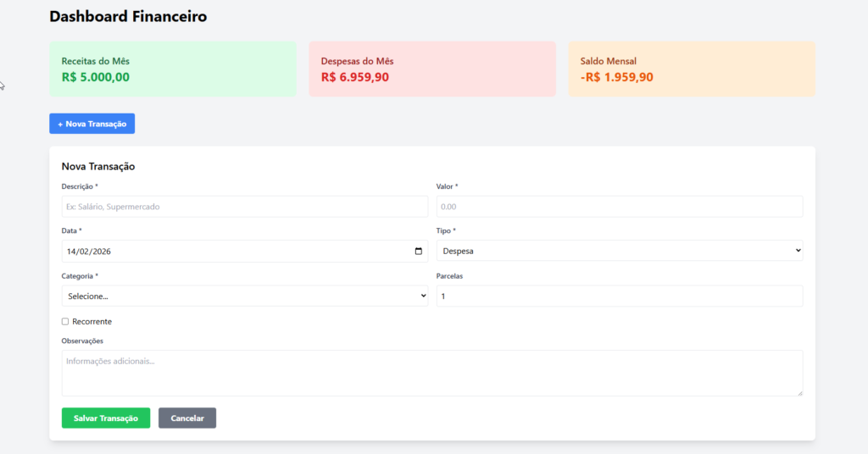Click into the Valor amount field
Viewport: 868px width, 454px height.
[619, 207]
